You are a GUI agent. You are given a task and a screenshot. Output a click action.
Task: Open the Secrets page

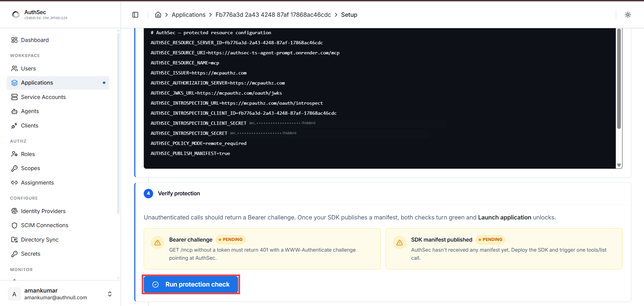pos(58,254)
